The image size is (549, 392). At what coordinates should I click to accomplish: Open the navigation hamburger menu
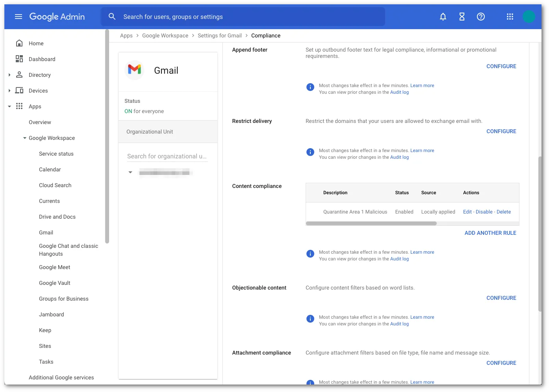click(18, 17)
